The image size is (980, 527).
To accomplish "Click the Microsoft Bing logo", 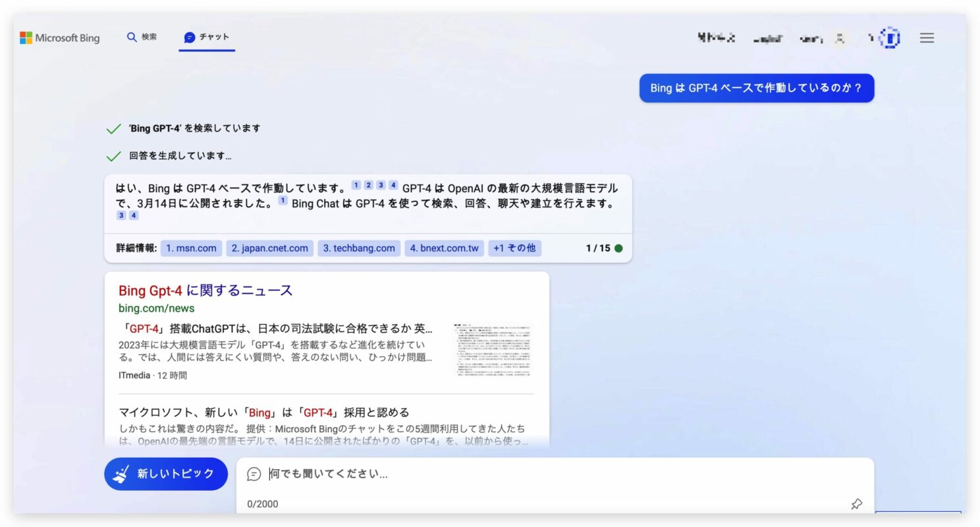I will click(x=60, y=38).
